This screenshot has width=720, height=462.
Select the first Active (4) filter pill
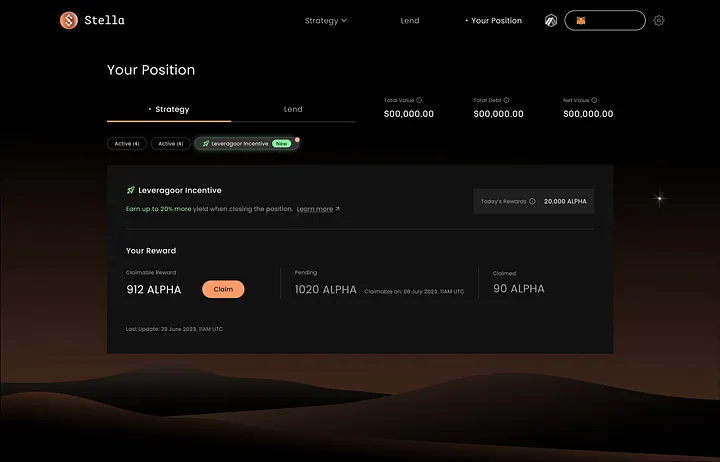pos(127,144)
